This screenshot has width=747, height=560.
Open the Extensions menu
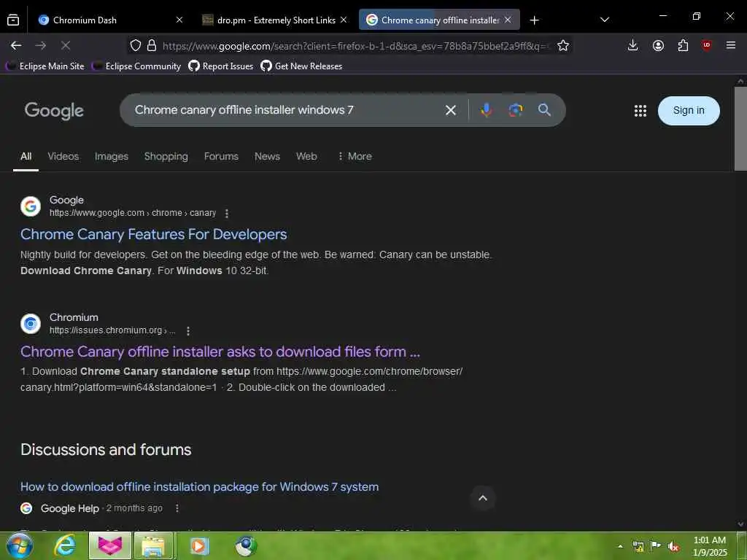683,46
